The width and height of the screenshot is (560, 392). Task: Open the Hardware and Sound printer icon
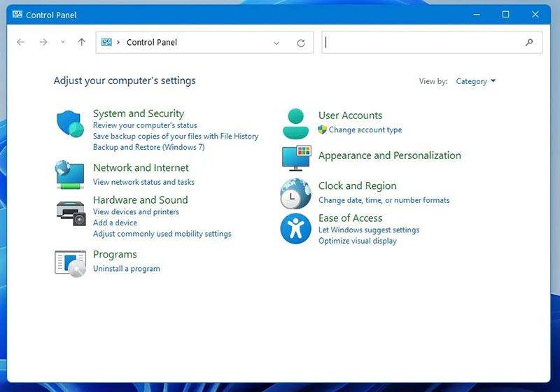point(71,213)
